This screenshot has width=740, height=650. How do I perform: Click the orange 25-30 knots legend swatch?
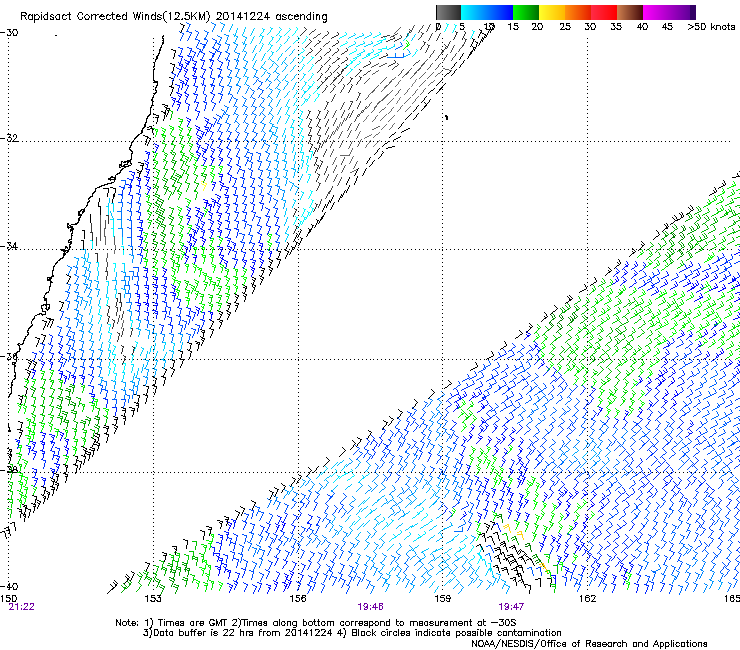tap(578, 12)
